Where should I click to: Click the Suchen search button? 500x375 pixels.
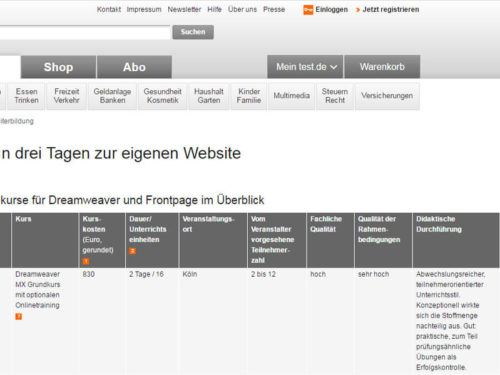pos(193,32)
